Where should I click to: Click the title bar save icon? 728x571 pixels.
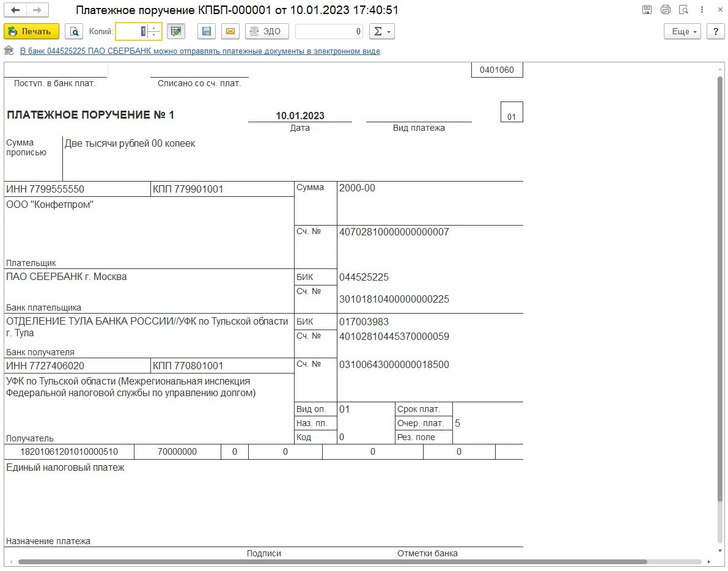coord(647,10)
